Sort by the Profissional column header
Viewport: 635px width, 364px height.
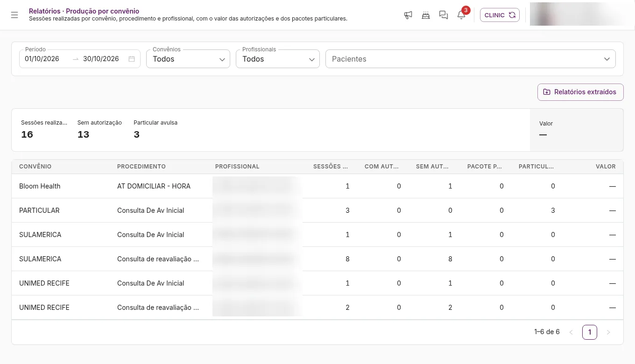click(237, 167)
